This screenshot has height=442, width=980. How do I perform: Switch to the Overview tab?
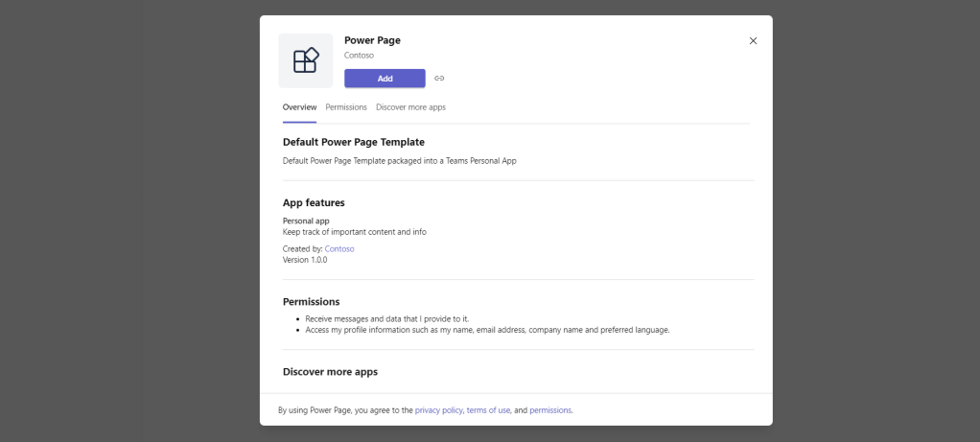[299, 107]
